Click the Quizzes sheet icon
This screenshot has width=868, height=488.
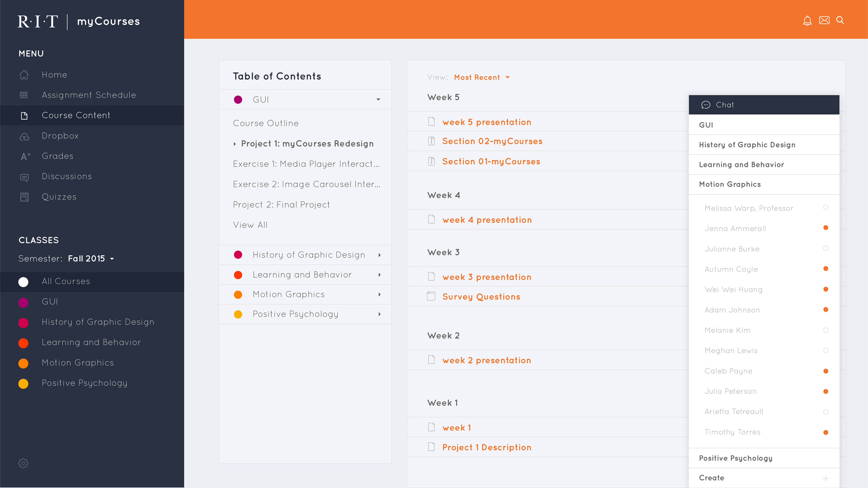tap(24, 197)
